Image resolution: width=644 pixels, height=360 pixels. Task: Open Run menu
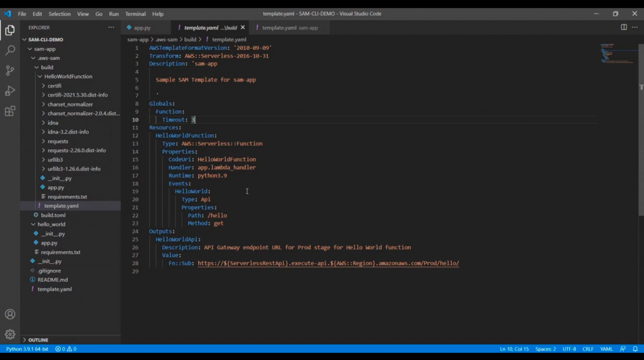pos(114,14)
